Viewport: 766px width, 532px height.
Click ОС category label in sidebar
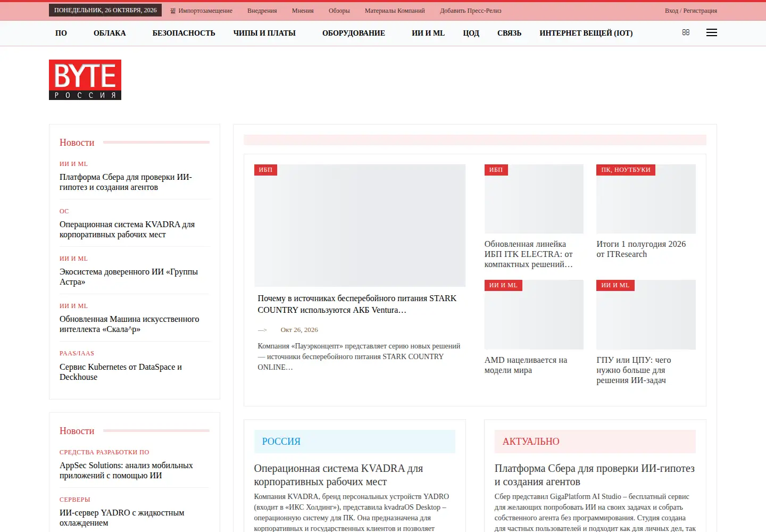pyautogui.click(x=64, y=211)
